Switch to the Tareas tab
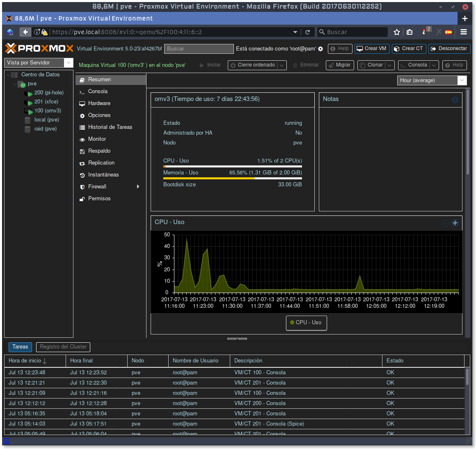This screenshot has height=449, width=476. (x=20, y=347)
